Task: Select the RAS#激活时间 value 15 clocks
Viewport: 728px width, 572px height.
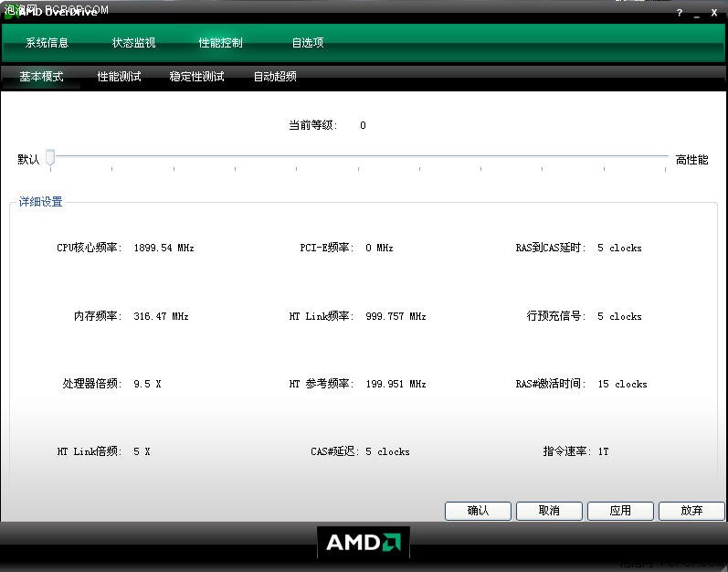Action: pos(622,384)
